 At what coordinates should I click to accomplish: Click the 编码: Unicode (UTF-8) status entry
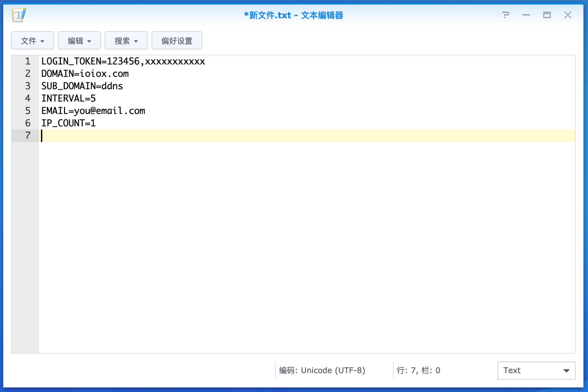tap(322, 371)
